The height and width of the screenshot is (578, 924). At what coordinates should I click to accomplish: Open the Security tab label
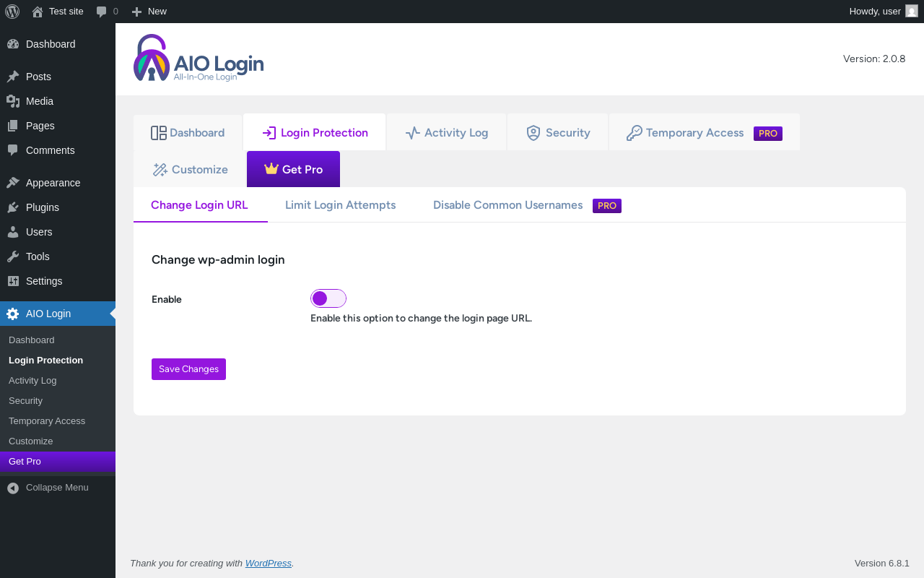pos(568,133)
